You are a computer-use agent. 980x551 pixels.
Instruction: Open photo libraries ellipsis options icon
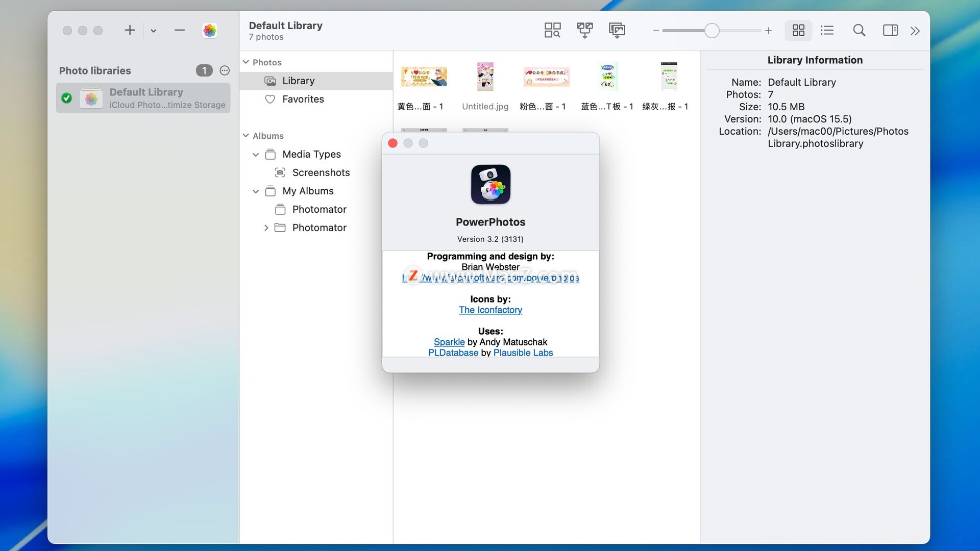tap(225, 70)
